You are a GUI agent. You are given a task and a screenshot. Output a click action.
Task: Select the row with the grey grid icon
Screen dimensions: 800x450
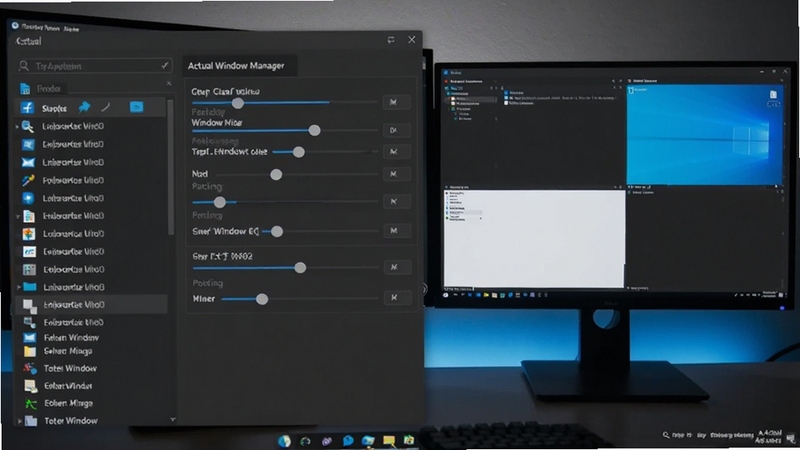pos(91,269)
